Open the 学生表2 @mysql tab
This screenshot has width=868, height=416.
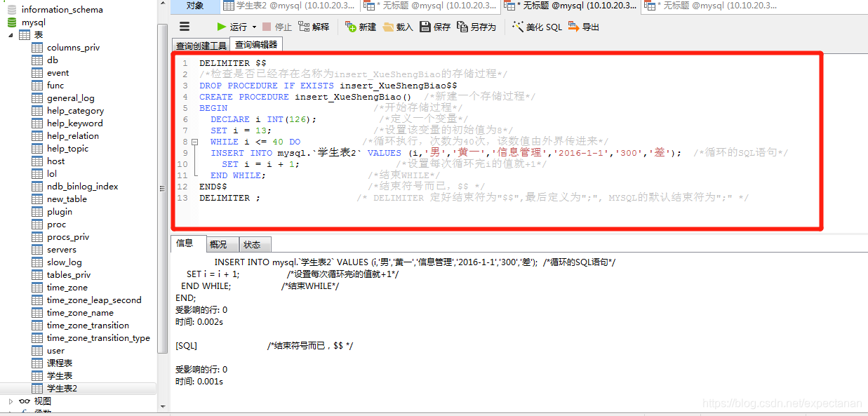pyautogui.click(x=290, y=6)
